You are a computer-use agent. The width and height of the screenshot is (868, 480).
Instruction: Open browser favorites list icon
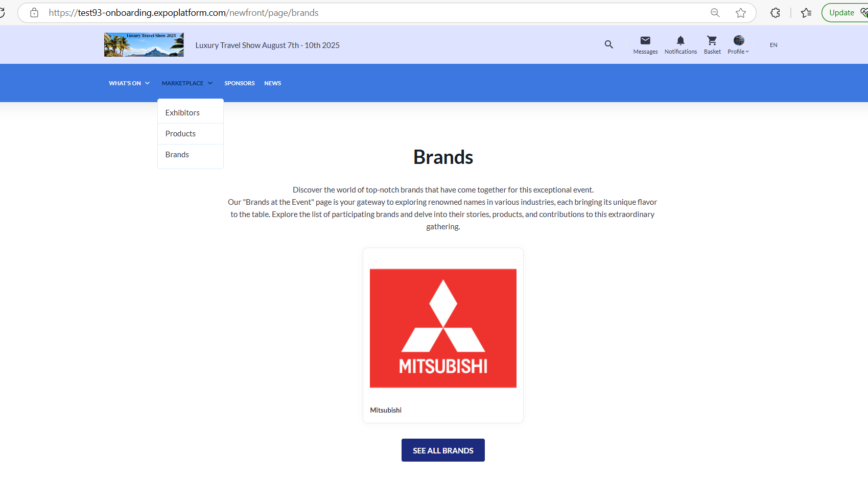pos(806,13)
